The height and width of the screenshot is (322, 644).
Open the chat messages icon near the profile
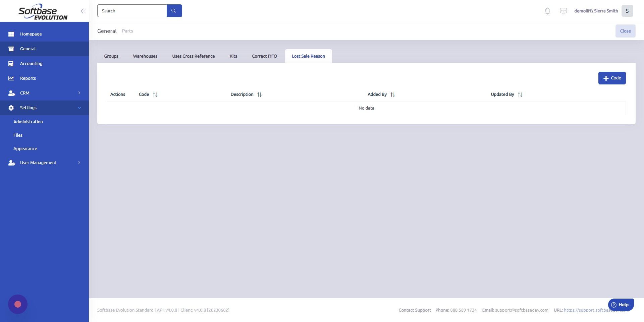(563, 11)
